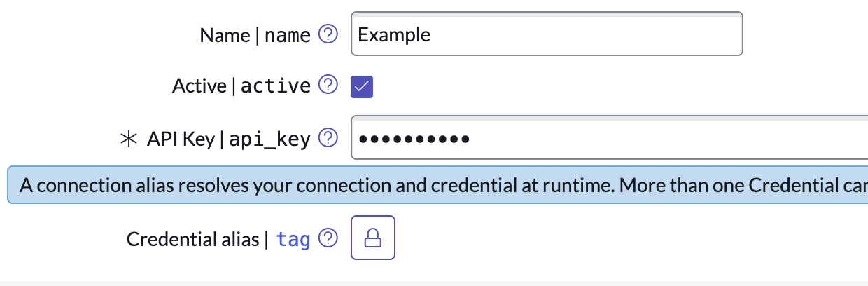Viewport: 868px width, 286px height.
Task: Click the mandatory asterisk before API Key
Action: click(129, 139)
